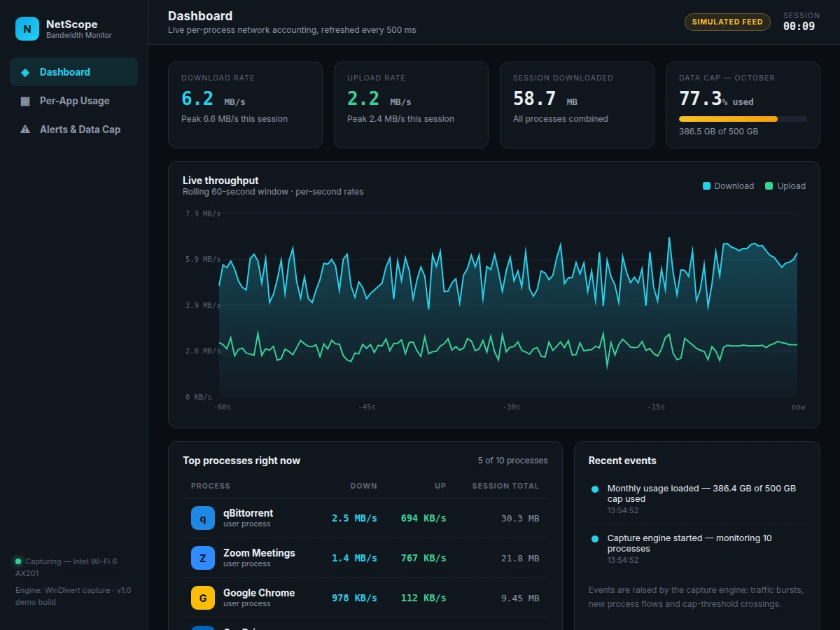Click the 58.7 MB session downloaded value
This screenshot has height=630, width=840.
(545, 99)
